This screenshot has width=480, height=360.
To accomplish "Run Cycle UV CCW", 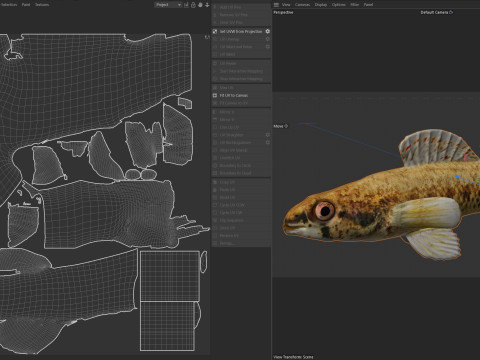I will tap(232, 205).
